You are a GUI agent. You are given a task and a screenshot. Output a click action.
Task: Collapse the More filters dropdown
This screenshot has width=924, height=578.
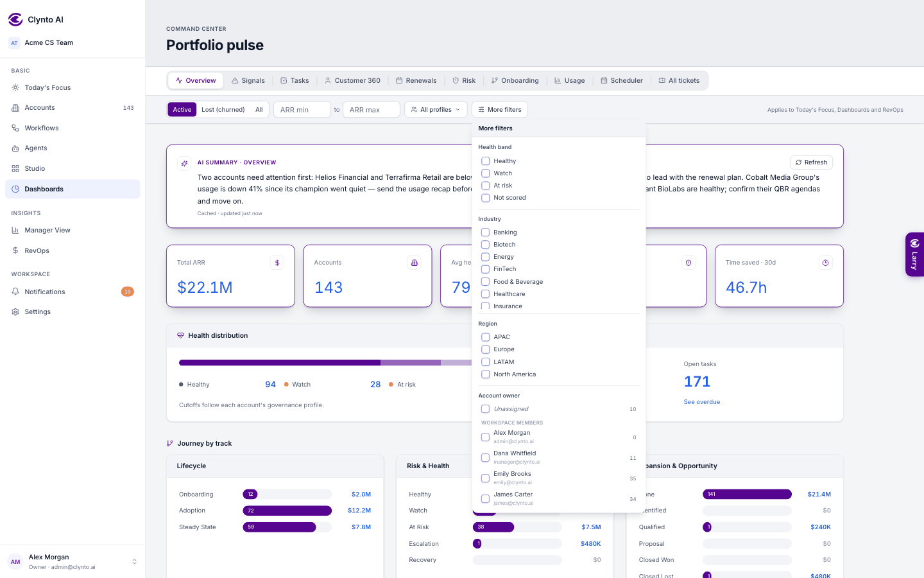(500, 110)
